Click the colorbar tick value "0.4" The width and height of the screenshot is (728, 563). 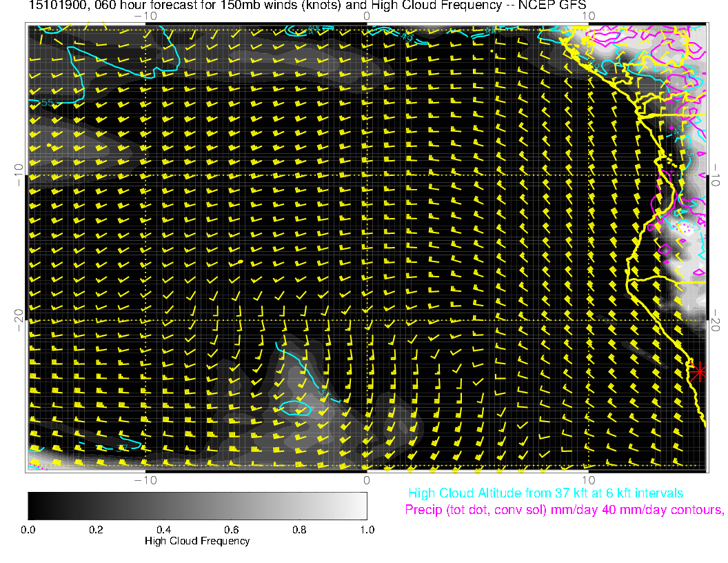click(x=163, y=530)
